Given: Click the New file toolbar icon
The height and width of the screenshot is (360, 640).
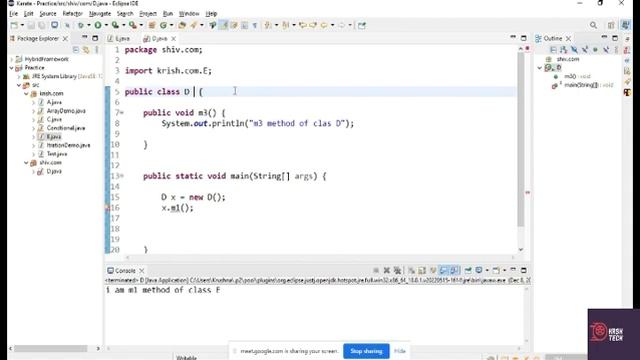Looking at the screenshot, I should [14, 25].
